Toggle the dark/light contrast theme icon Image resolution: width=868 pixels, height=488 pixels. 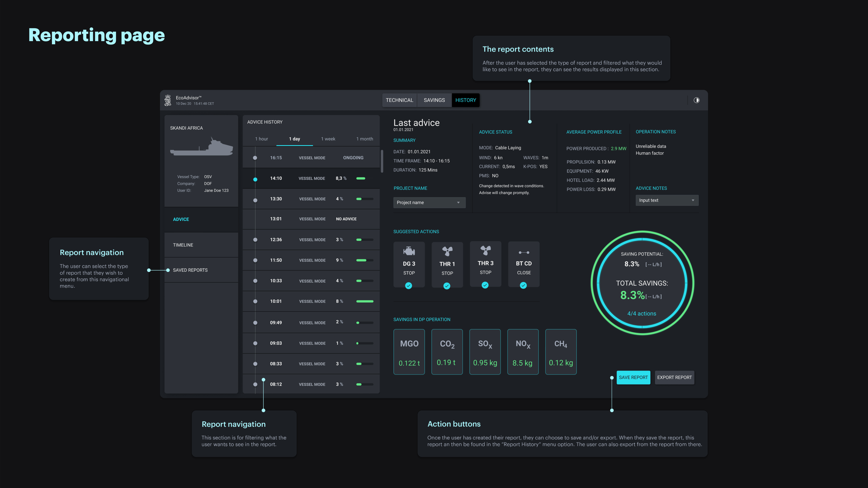(x=696, y=100)
